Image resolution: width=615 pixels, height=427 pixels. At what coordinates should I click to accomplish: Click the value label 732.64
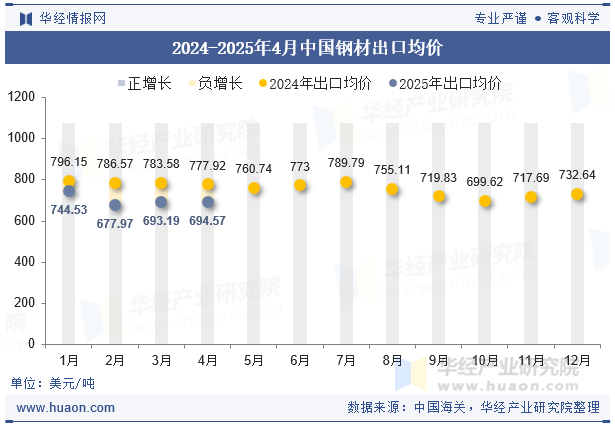coord(577,174)
